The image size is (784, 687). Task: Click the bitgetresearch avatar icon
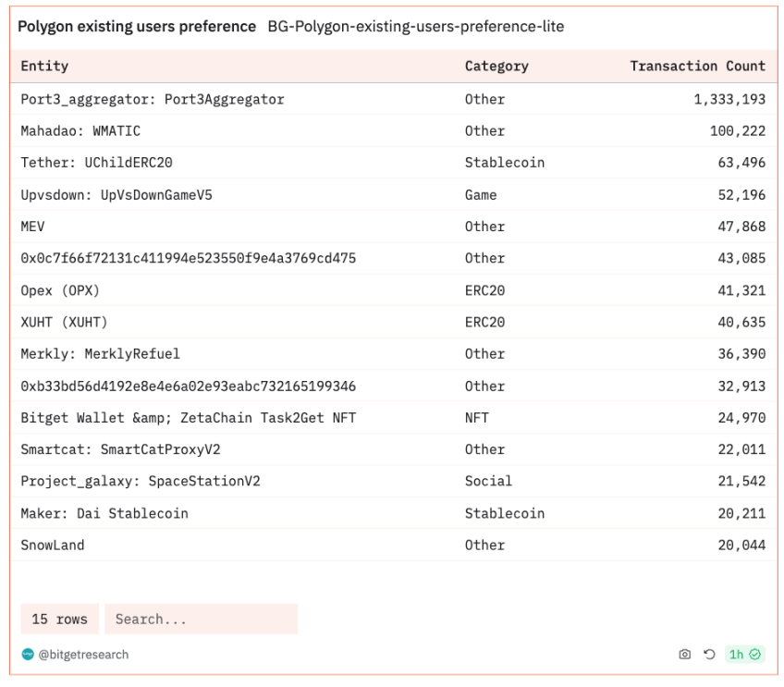27,655
